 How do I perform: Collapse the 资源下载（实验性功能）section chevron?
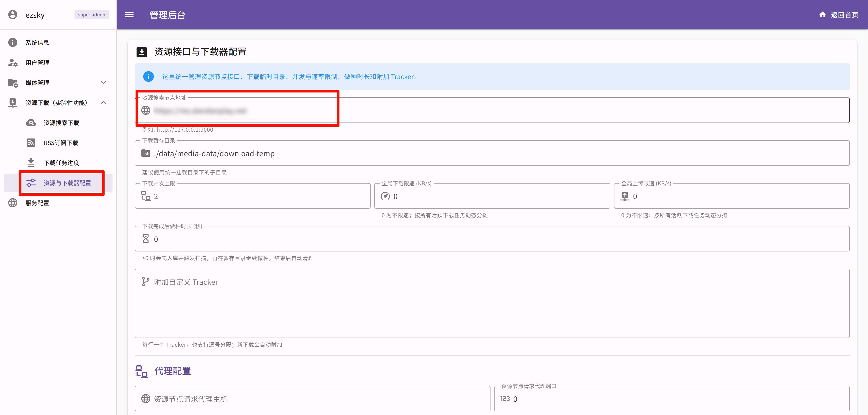pyautogui.click(x=103, y=102)
